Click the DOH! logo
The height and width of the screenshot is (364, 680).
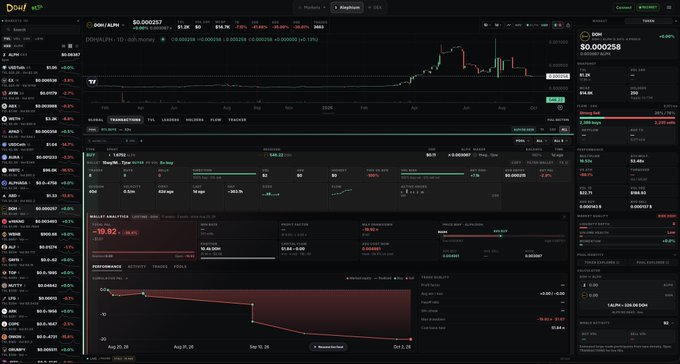16,7
